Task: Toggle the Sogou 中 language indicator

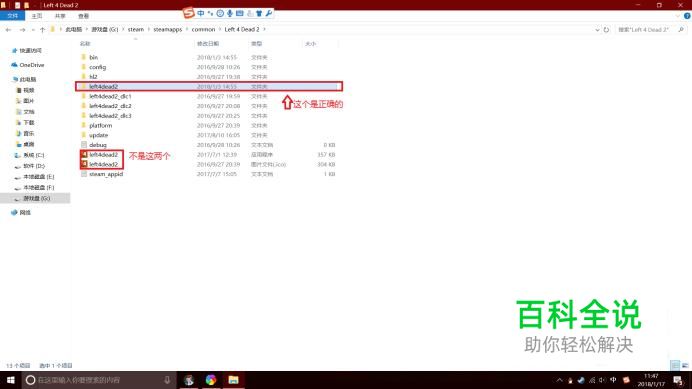Action: pos(201,13)
